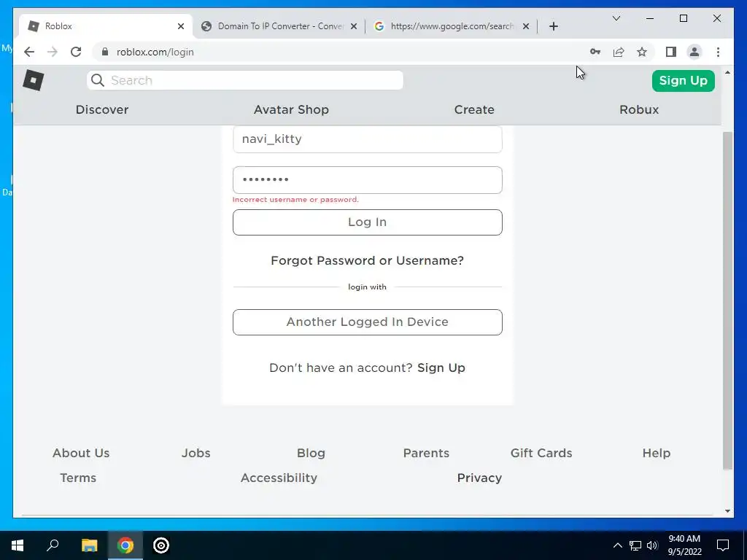Click the page vertical scrollbar thumb
Image resolution: width=747 pixels, height=560 pixels.
(x=727, y=300)
